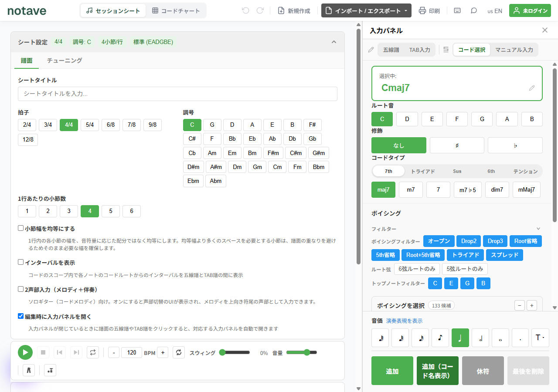
Task: Switch to the チューニング tab
Action: (65, 61)
